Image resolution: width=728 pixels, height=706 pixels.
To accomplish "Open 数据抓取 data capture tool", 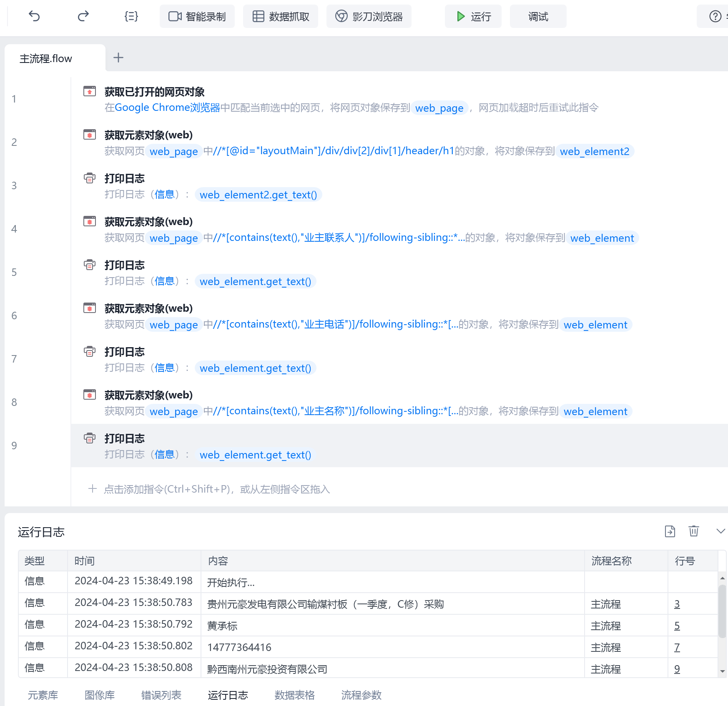I will click(280, 16).
